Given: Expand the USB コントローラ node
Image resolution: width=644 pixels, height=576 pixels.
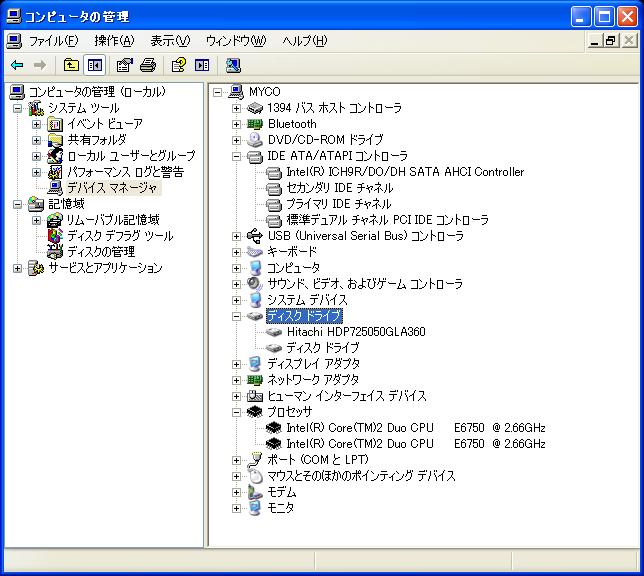Looking at the screenshot, I should [236, 236].
